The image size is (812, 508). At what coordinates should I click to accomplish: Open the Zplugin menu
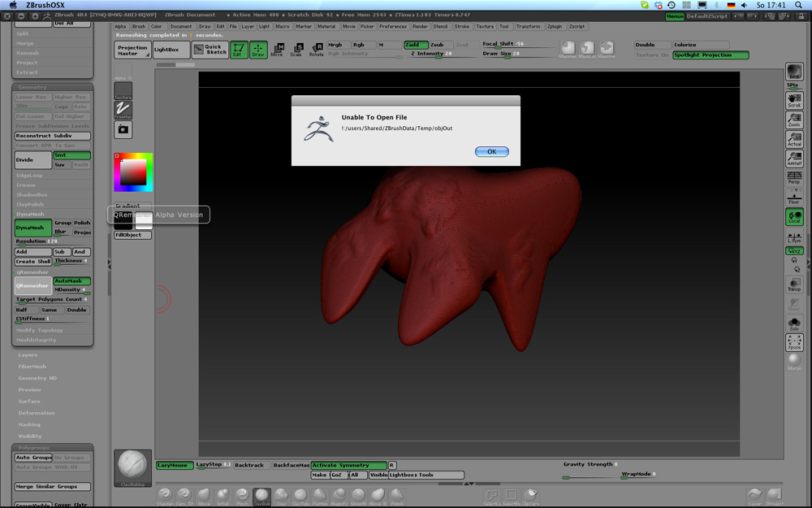tap(555, 27)
